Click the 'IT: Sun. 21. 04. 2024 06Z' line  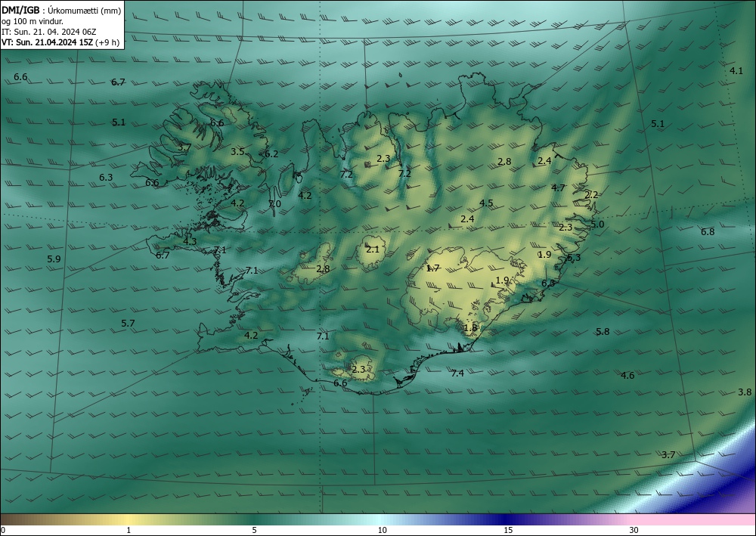pyautogui.click(x=48, y=32)
